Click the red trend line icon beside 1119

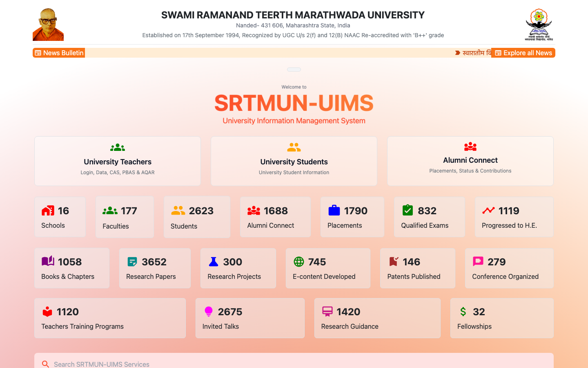[488, 211]
